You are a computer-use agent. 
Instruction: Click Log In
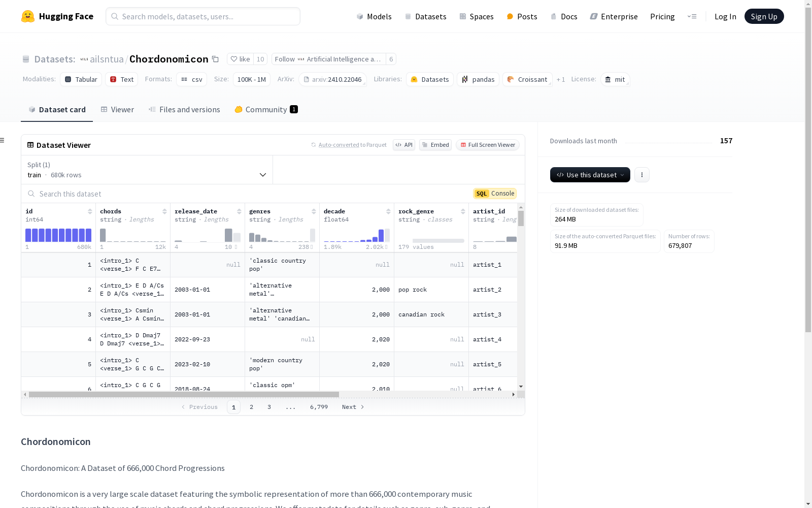pos(725,16)
